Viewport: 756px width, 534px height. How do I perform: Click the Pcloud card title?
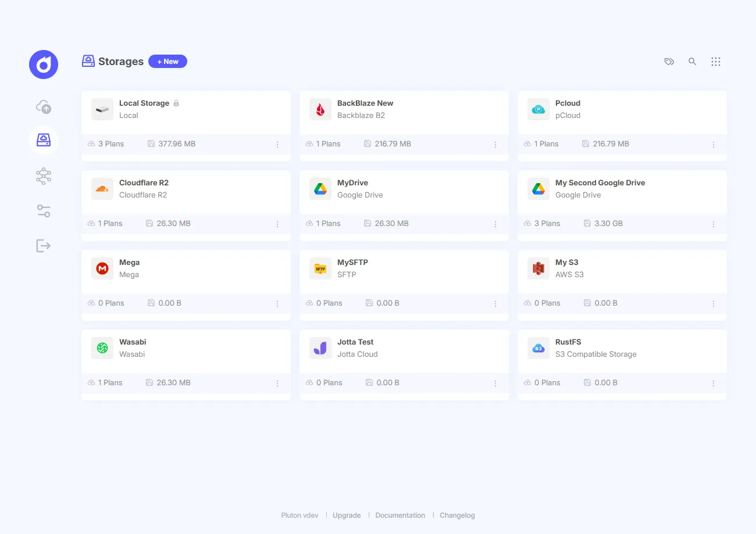pyautogui.click(x=568, y=103)
